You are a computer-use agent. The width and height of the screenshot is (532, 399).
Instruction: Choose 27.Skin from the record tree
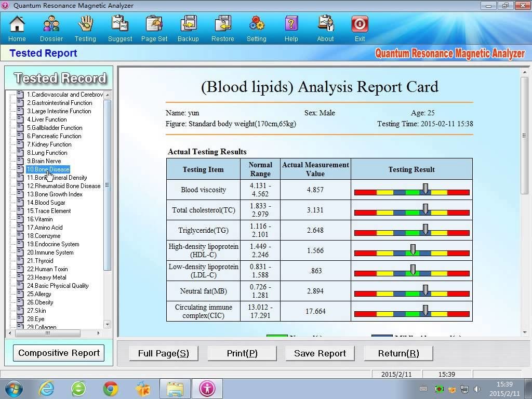[x=36, y=311]
